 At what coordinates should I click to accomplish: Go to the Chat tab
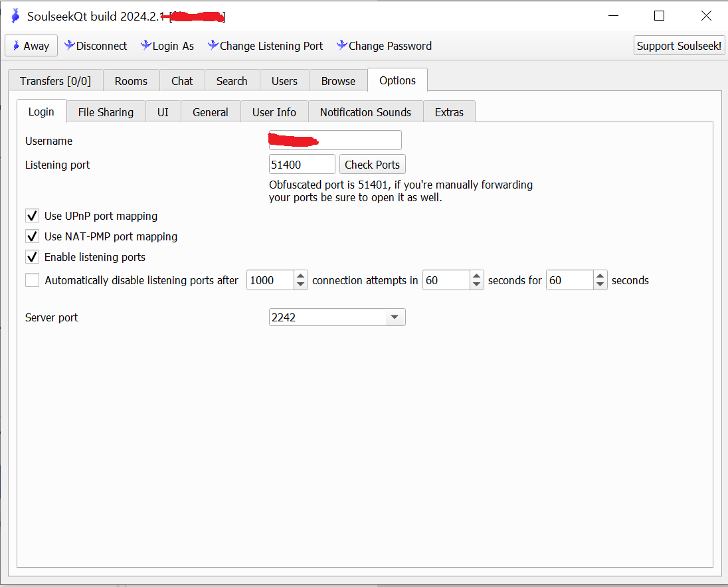[182, 81]
